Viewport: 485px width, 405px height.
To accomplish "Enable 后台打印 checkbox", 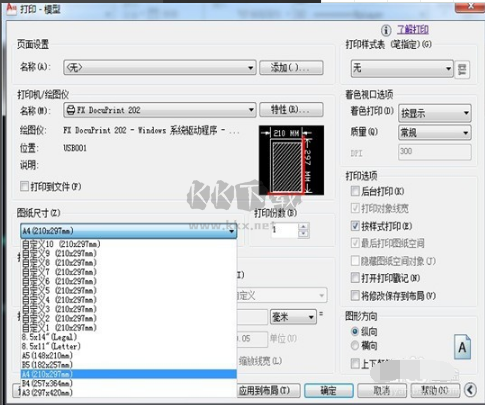I will pos(355,191).
